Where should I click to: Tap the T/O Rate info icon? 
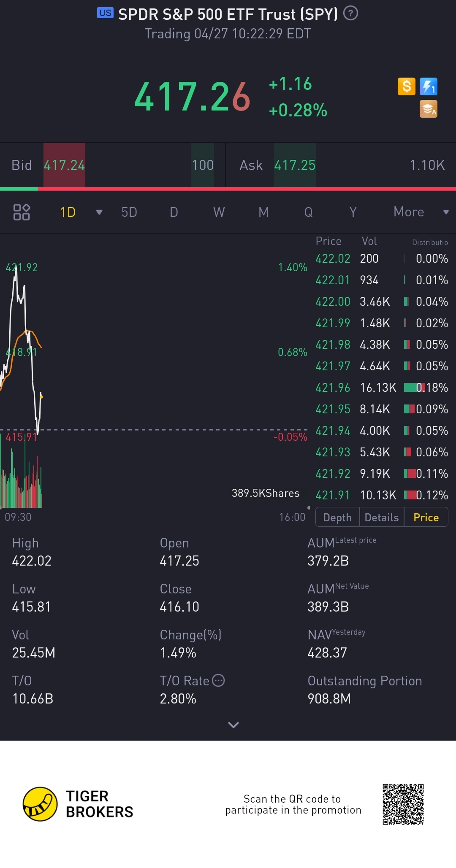click(218, 680)
